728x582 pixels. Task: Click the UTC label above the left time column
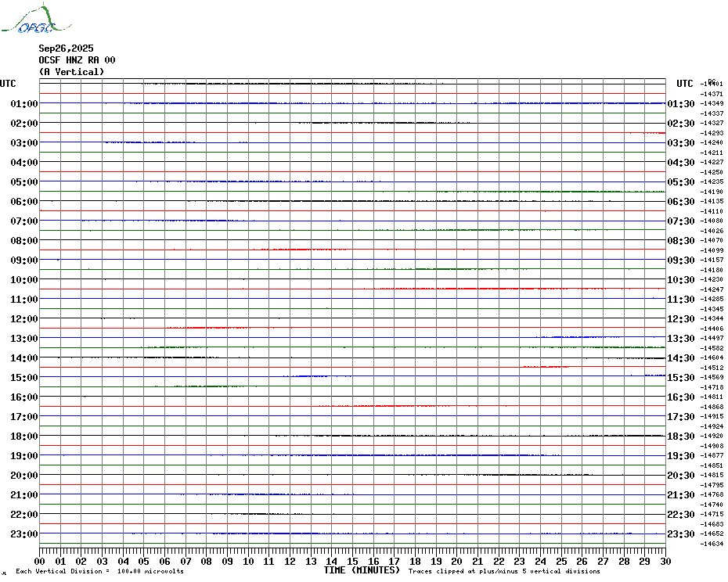tap(8, 84)
